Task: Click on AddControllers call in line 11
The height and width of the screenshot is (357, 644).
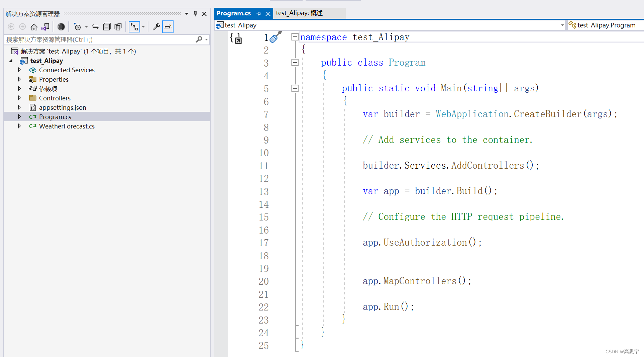Action: tap(488, 166)
